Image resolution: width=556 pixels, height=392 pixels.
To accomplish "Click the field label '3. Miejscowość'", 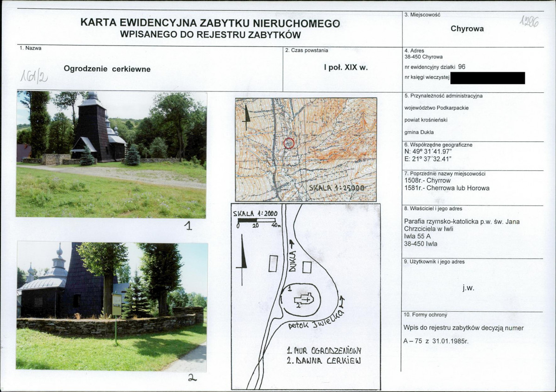I will point(422,15).
